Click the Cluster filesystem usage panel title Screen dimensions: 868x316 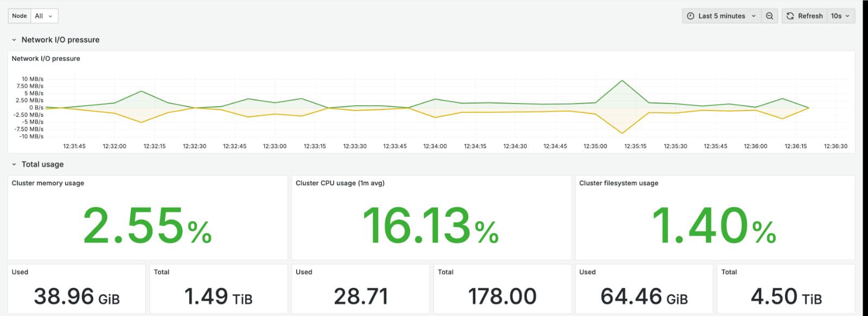pyautogui.click(x=618, y=183)
